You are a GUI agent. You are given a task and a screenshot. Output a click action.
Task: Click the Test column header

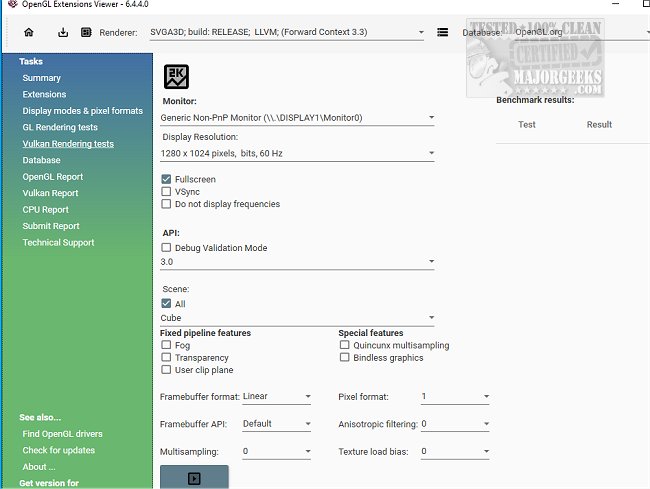(x=527, y=124)
